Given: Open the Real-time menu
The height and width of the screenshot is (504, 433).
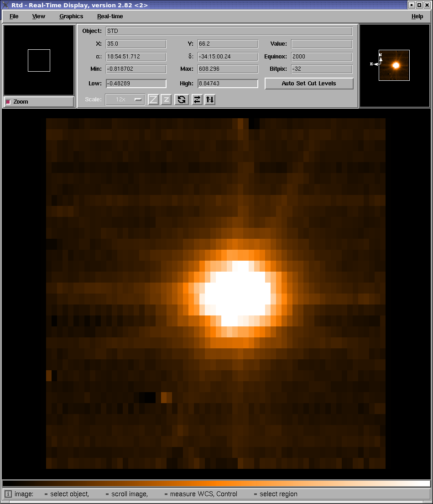Looking at the screenshot, I should 110,16.
